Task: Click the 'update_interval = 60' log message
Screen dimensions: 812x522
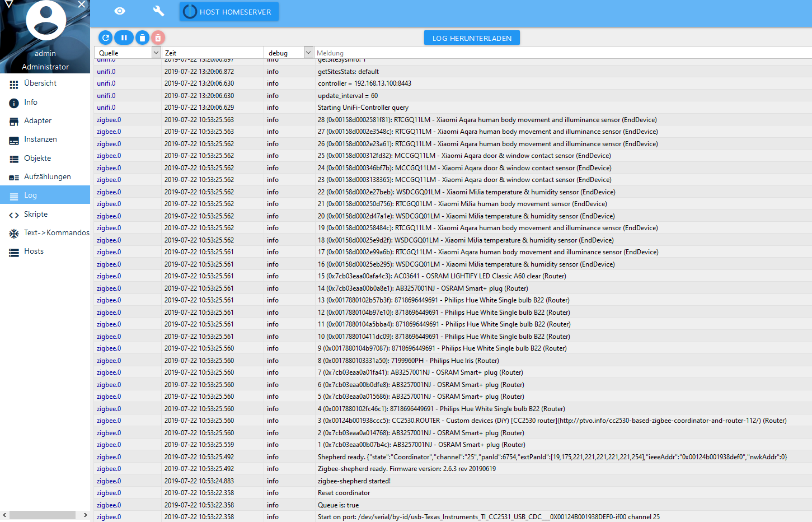Action: tap(348, 96)
